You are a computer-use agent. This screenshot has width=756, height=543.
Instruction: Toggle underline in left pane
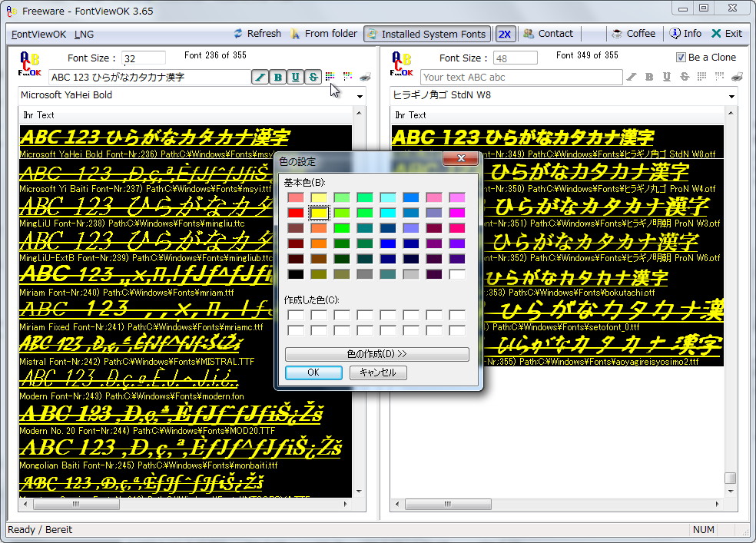296,77
